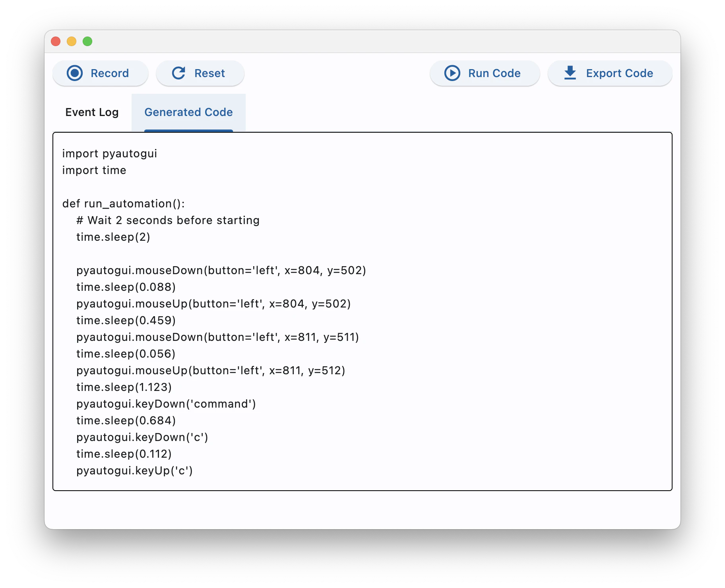725x588 pixels.
Task: Click the Reset circular arrow icon
Action: point(179,73)
